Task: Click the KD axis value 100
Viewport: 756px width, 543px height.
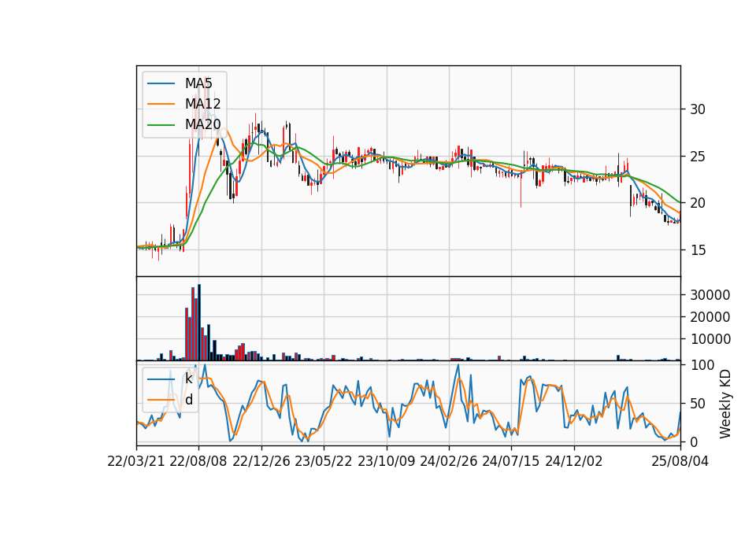Action: coord(702,365)
